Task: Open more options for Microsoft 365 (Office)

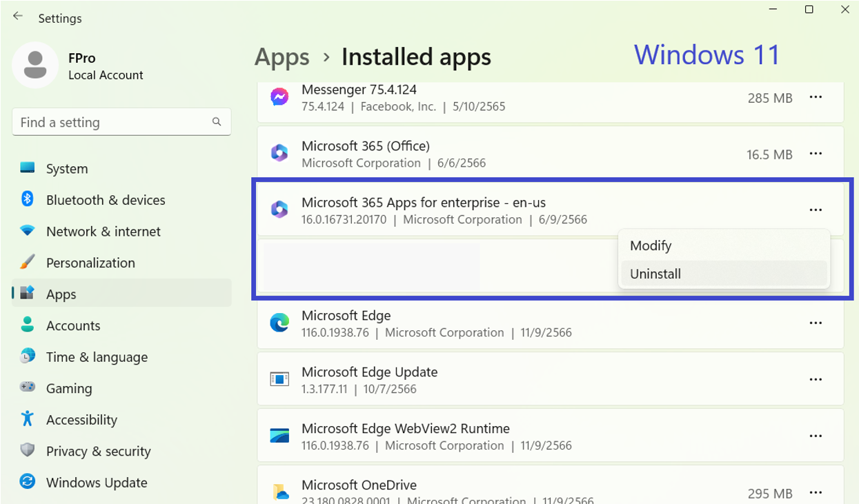Action: pos(816,154)
